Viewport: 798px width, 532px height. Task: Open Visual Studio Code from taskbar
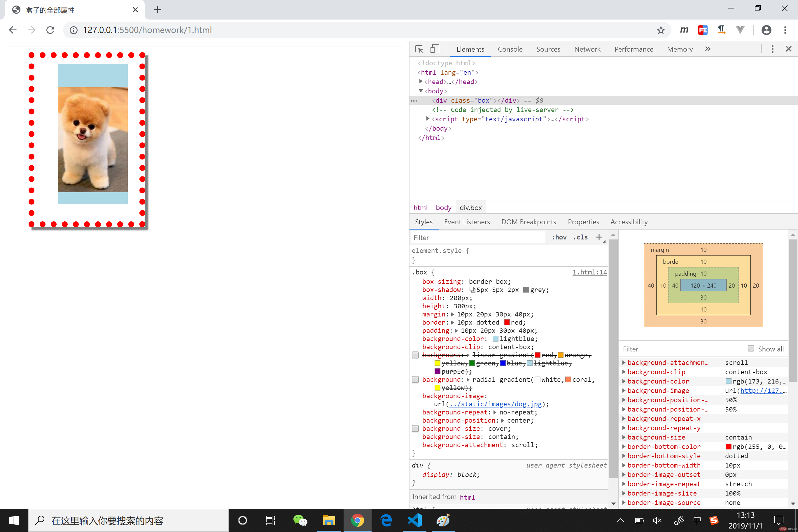[x=415, y=520]
